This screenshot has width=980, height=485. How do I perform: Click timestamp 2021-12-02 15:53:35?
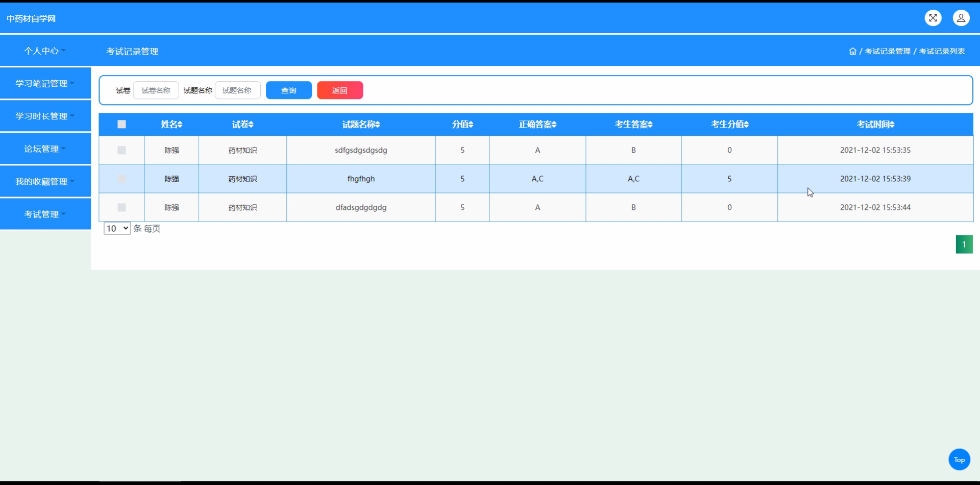875,150
